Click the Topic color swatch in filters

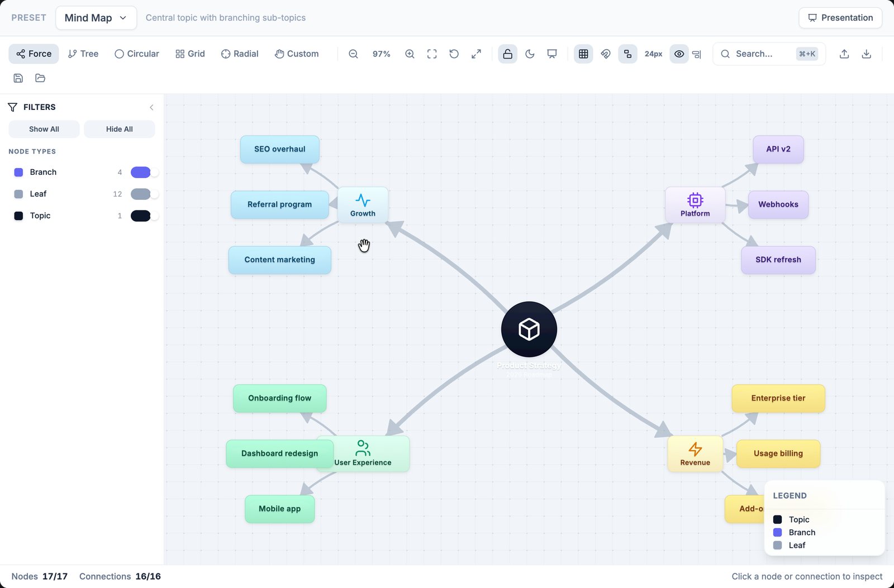point(18,216)
